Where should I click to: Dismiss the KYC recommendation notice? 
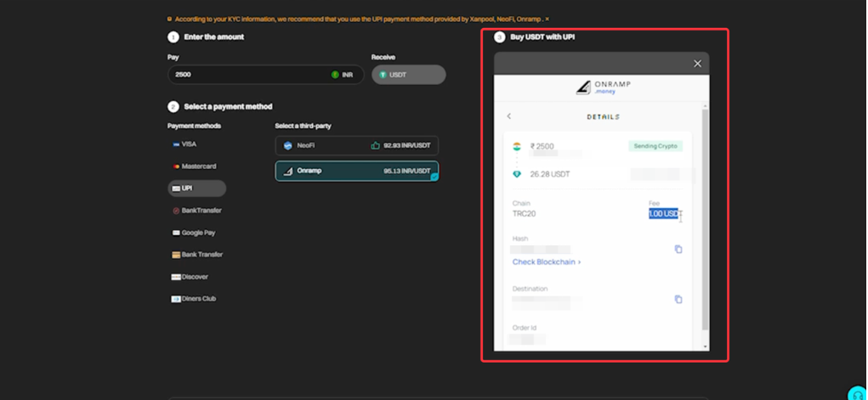[547, 19]
